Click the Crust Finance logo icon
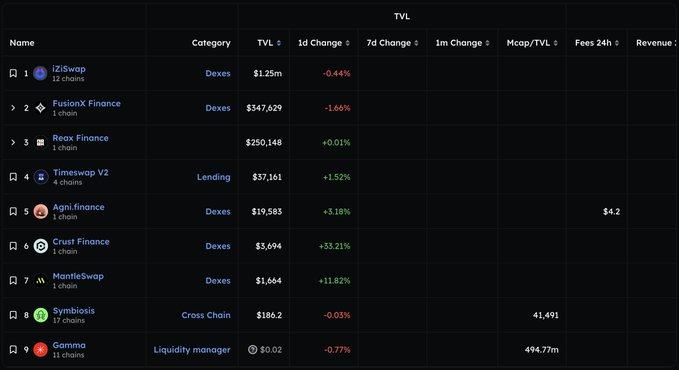 click(x=41, y=246)
